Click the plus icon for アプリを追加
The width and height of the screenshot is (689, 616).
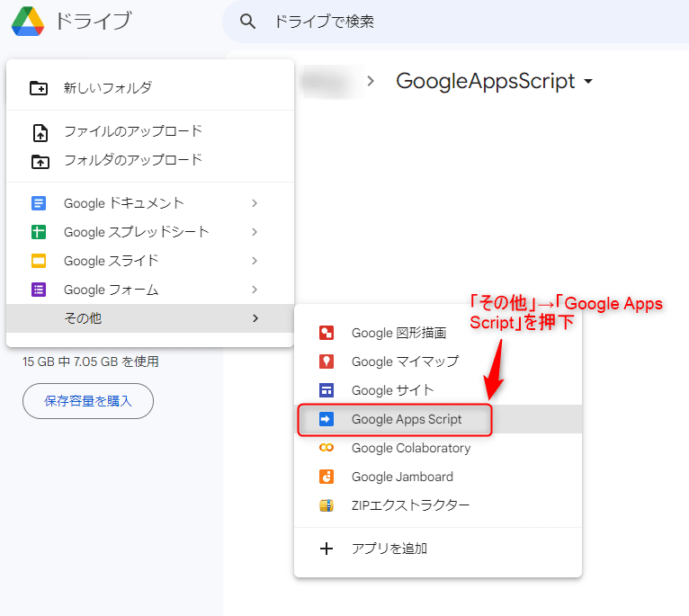pyautogui.click(x=326, y=549)
